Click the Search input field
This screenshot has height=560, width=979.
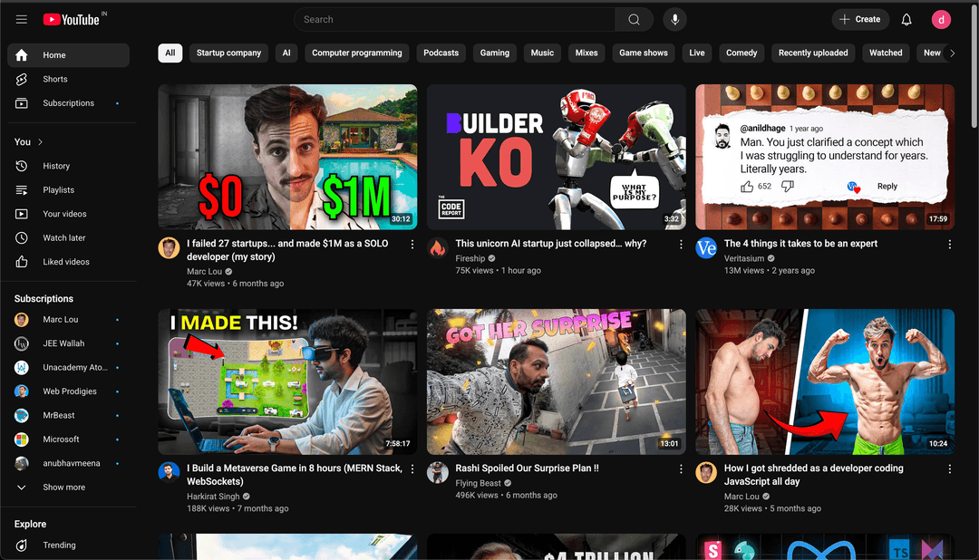point(454,19)
